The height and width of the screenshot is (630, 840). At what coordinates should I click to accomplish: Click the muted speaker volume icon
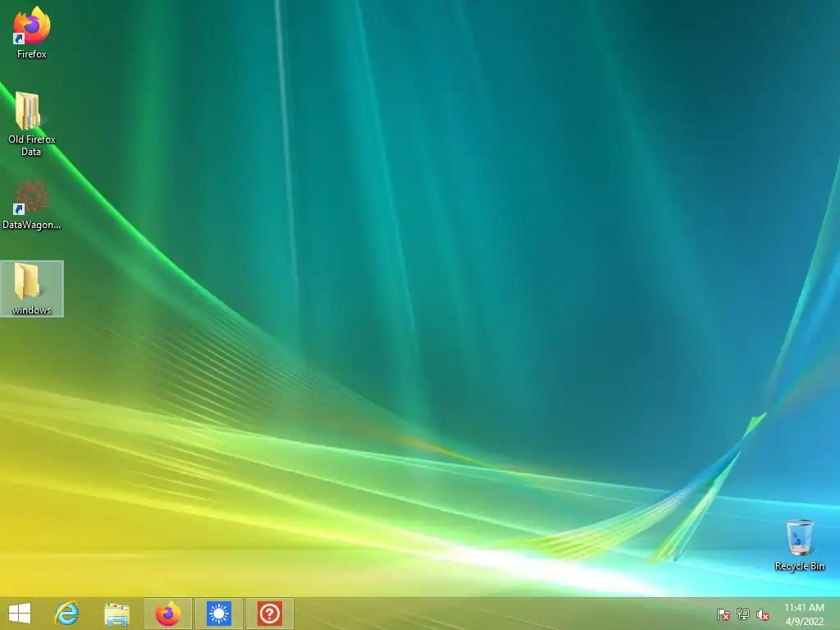click(x=762, y=614)
